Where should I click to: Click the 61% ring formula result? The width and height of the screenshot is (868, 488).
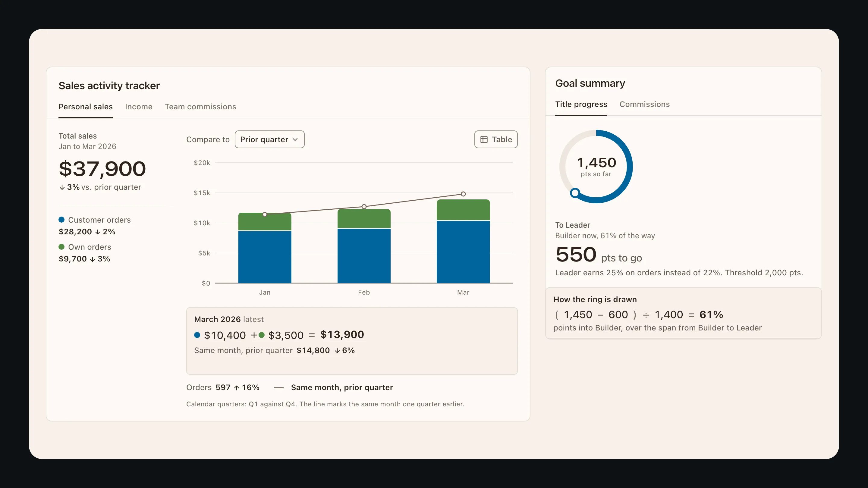711,314
